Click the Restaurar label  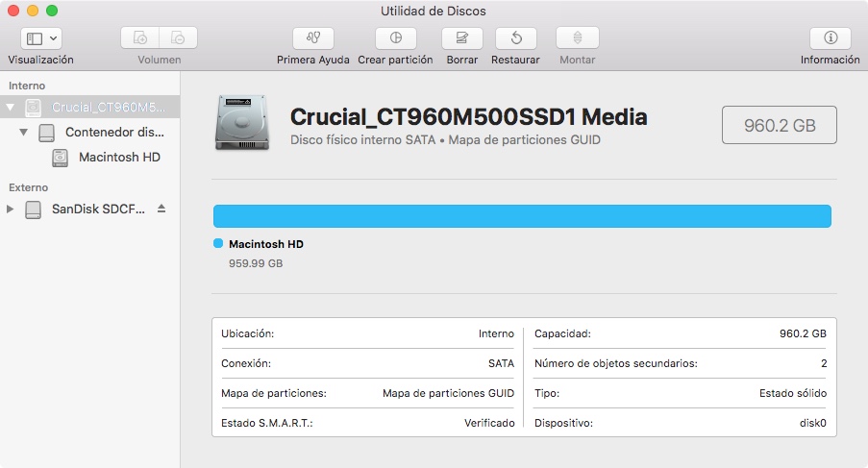pyautogui.click(x=515, y=60)
